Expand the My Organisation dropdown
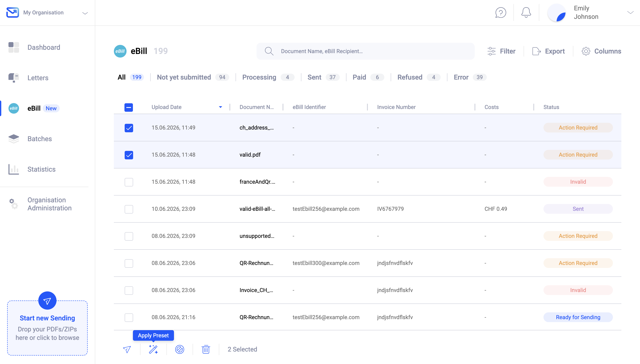The height and width of the screenshot is (364, 640). [x=85, y=13]
